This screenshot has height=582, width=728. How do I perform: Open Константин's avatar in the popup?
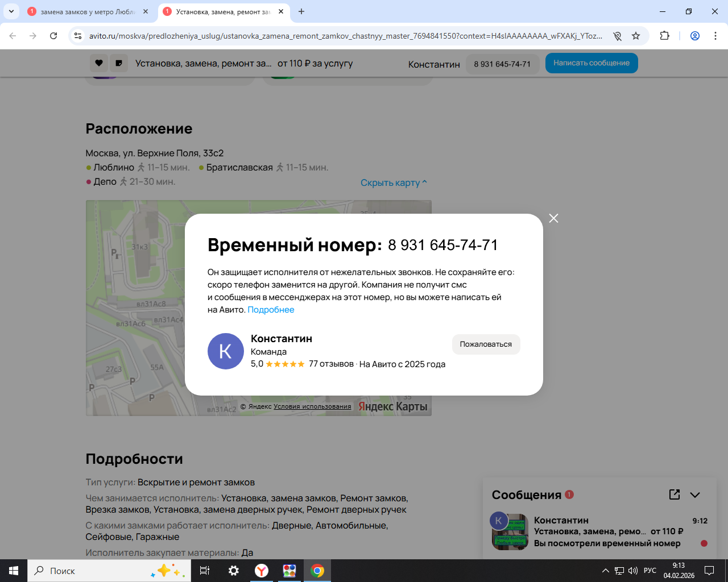[x=226, y=351]
